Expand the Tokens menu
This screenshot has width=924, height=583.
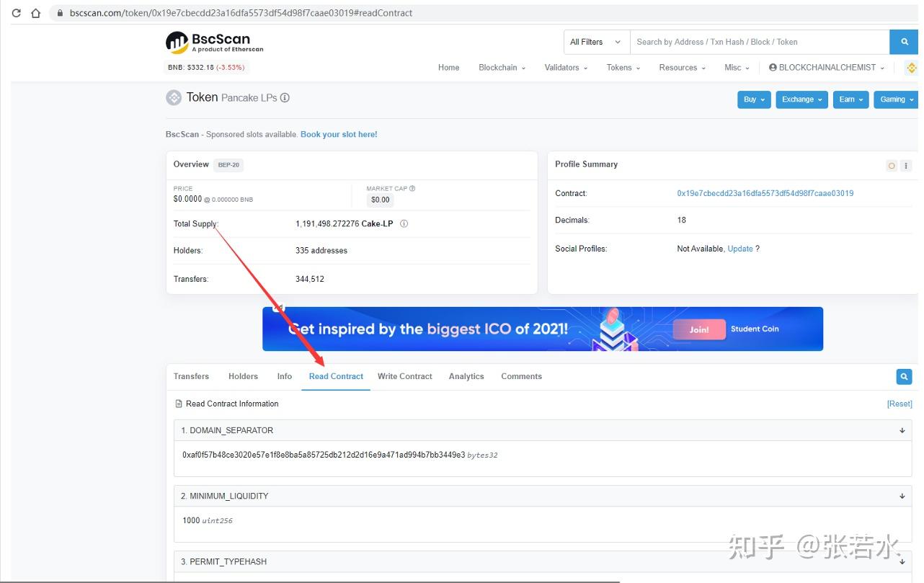pyautogui.click(x=623, y=68)
